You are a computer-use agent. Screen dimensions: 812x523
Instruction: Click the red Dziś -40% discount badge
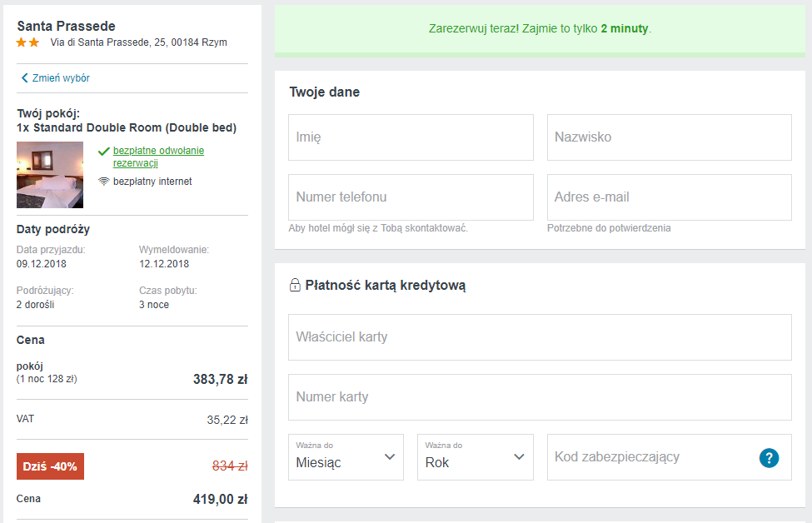click(x=50, y=466)
